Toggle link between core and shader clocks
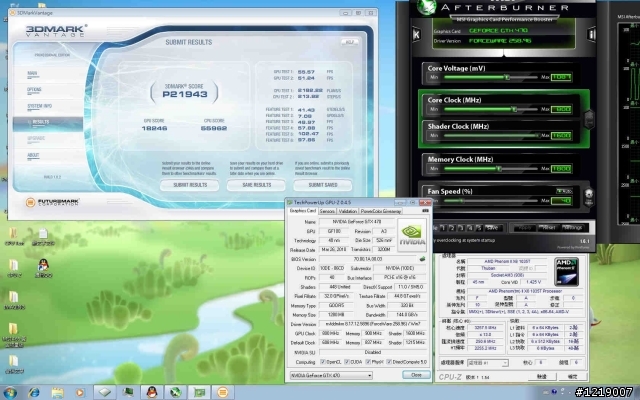 (x=589, y=119)
